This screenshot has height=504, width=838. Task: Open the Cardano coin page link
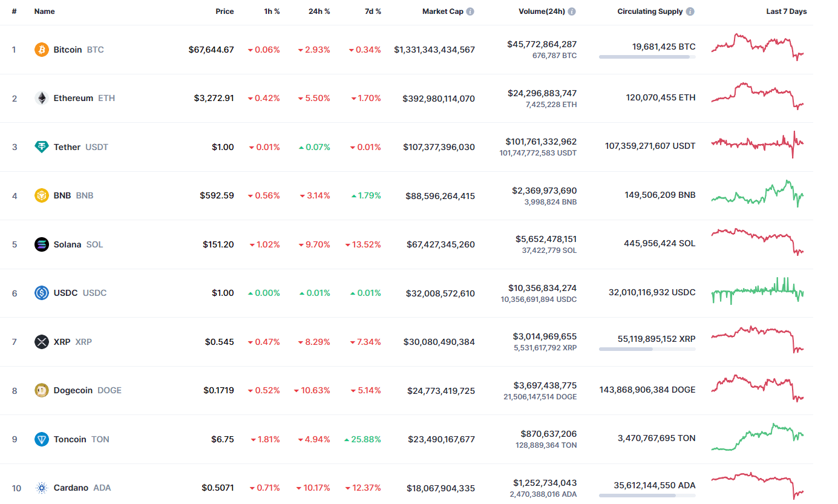click(x=71, y=488)
